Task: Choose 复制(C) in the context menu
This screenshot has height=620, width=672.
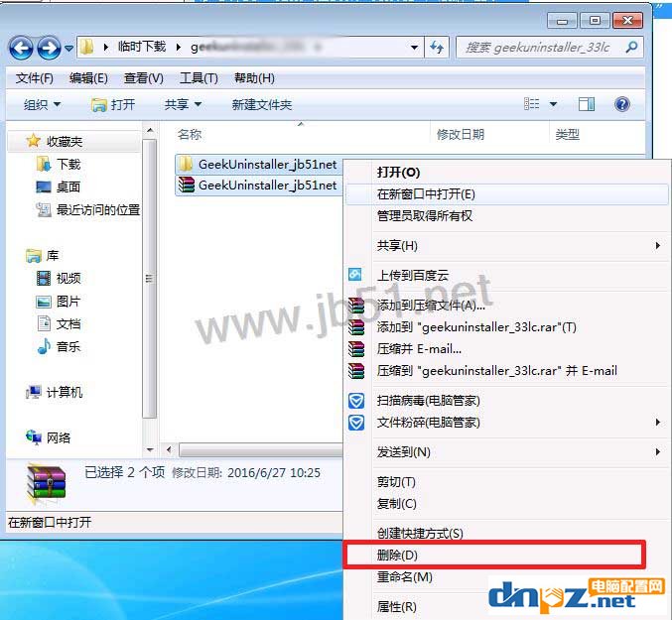Action: coord(507,504)
